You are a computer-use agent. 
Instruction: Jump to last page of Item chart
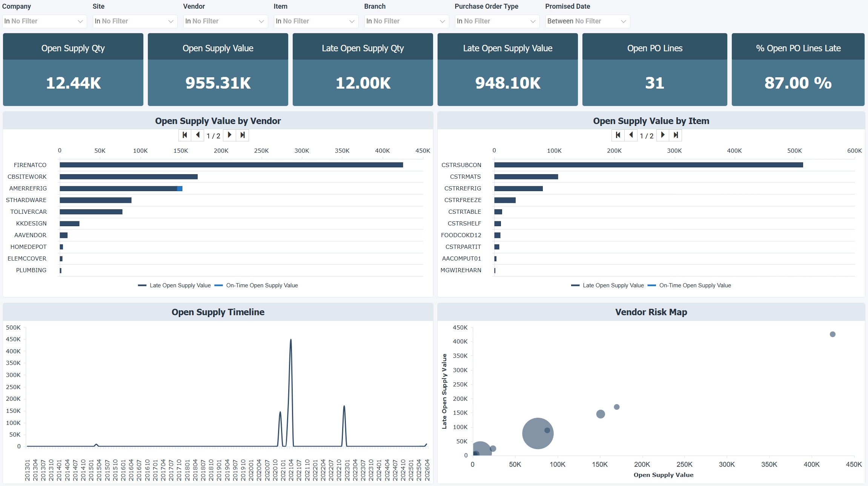pos(676,135)
